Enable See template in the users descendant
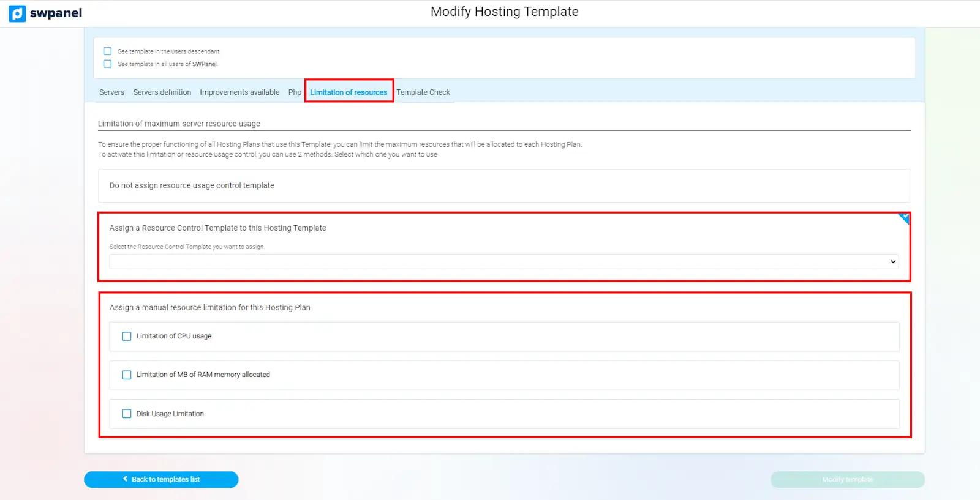The height and width of the screenshot is (500, 980). [108, 51]
